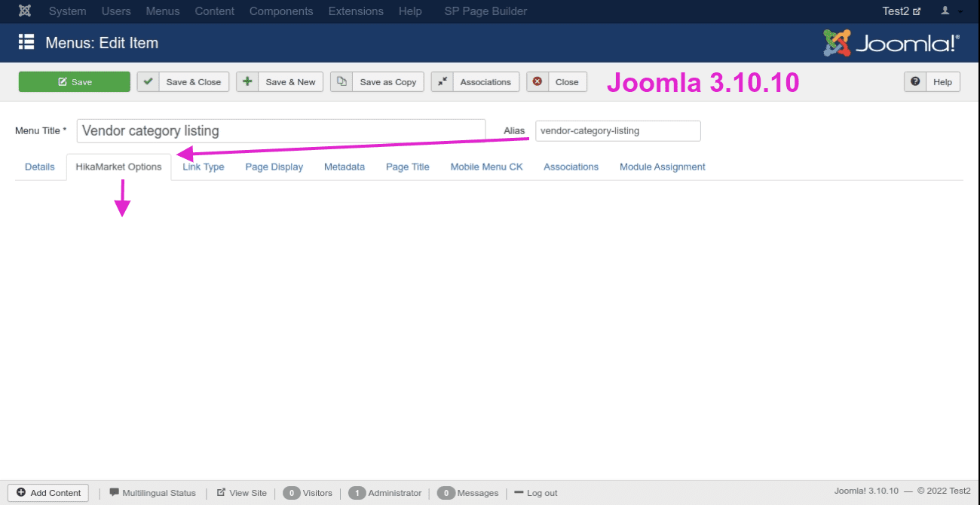The image size is (980, 505).
Task: Open SP Page Builder menu
Action: 486,11
